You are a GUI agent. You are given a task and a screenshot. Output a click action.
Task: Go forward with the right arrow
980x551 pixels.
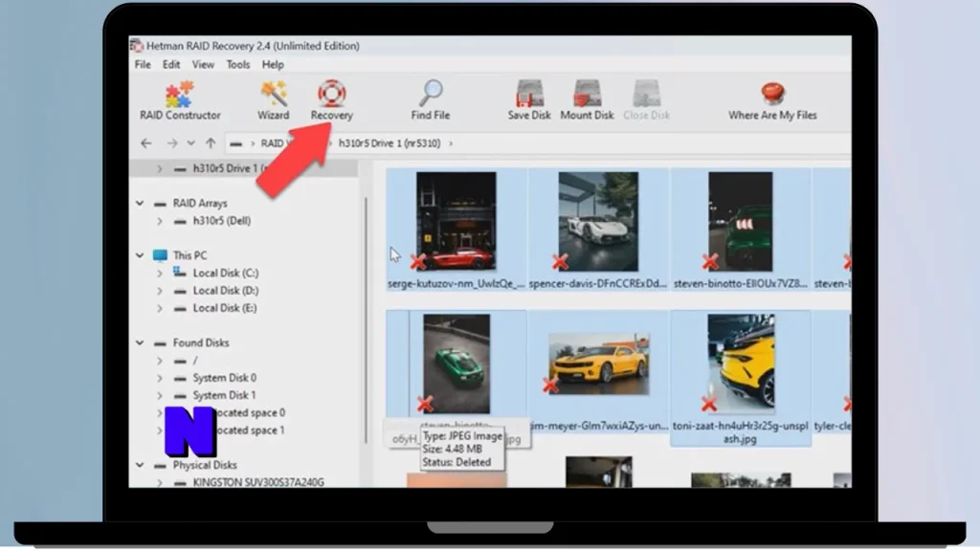tap(172, 143)
